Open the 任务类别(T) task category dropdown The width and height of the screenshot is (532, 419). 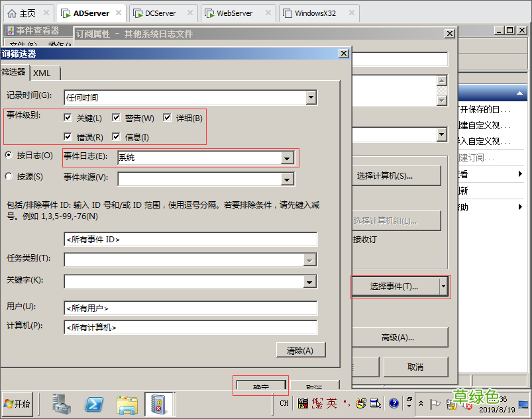[310, 260]
